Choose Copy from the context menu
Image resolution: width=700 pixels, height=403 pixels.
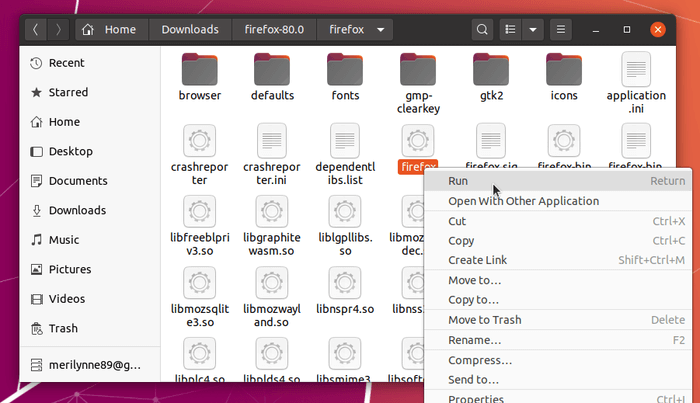pyautogui.click(x=558, y=241)
